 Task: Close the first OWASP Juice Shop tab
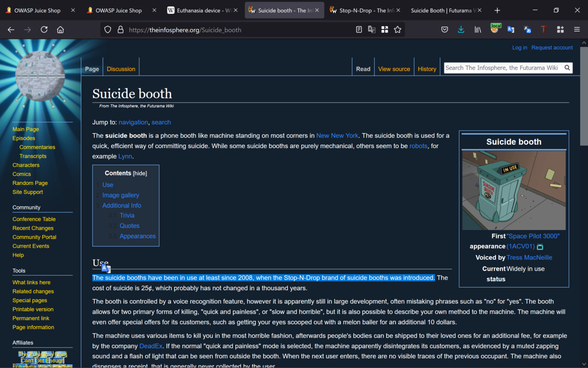[x=73, y=10]
